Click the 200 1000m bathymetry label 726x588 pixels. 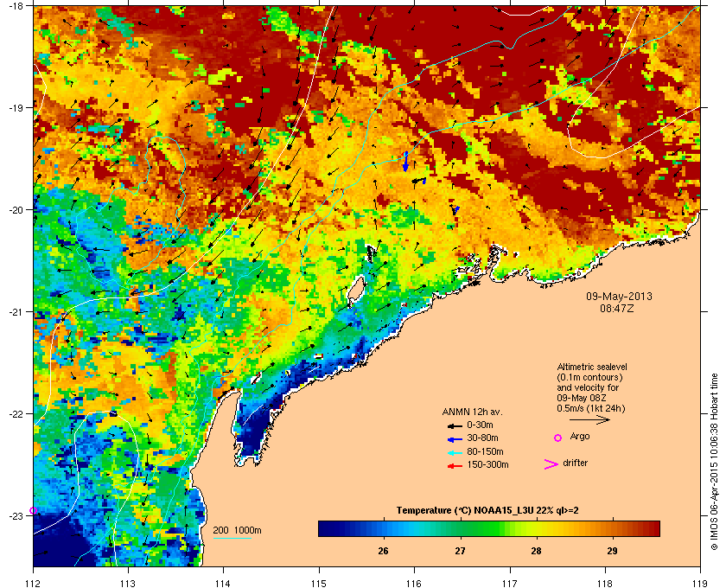(237, 530)
